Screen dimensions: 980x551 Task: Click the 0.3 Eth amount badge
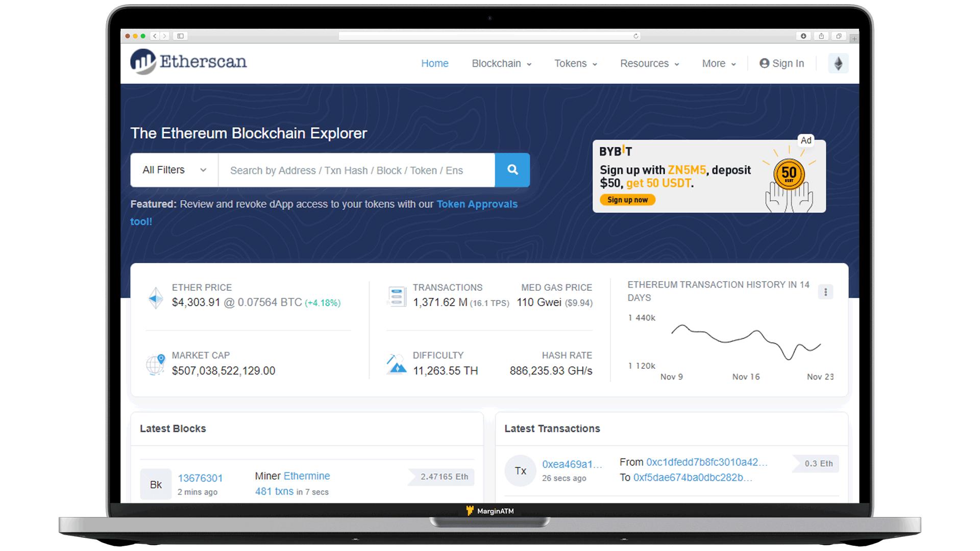point(817,463)
